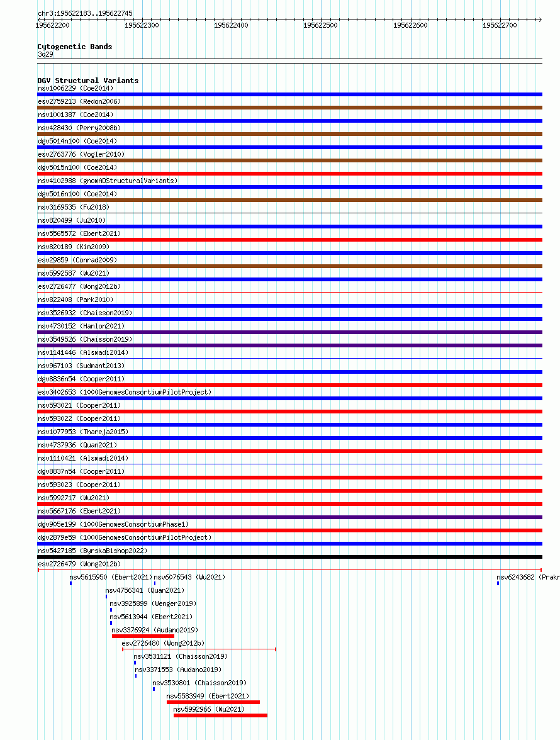Click esv2726477 (Wong2012b) label
Viewport: 560px width, 740px height.
(79, 286)
